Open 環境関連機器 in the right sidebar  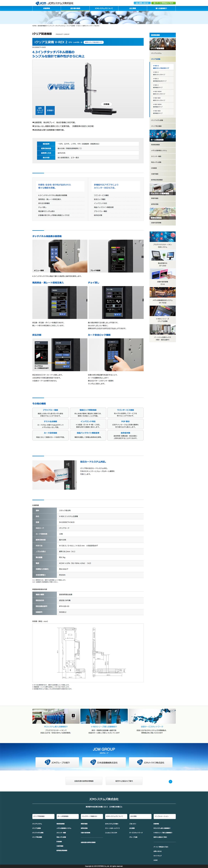click(163, 144)
